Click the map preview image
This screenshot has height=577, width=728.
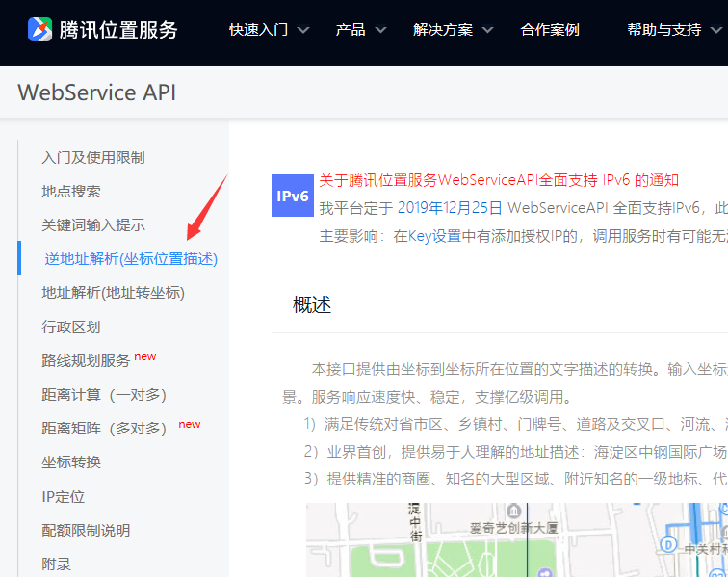517,539
